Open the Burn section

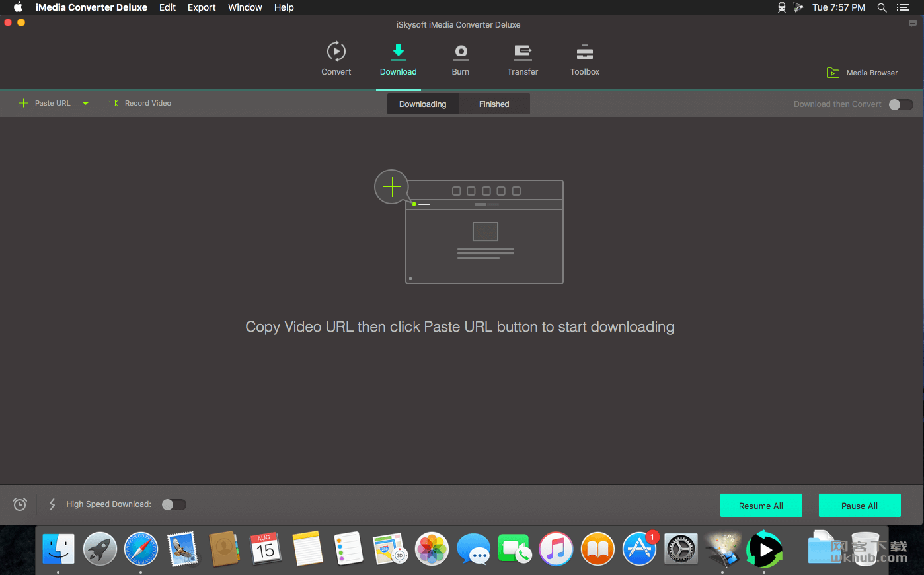tap(461, 59)
